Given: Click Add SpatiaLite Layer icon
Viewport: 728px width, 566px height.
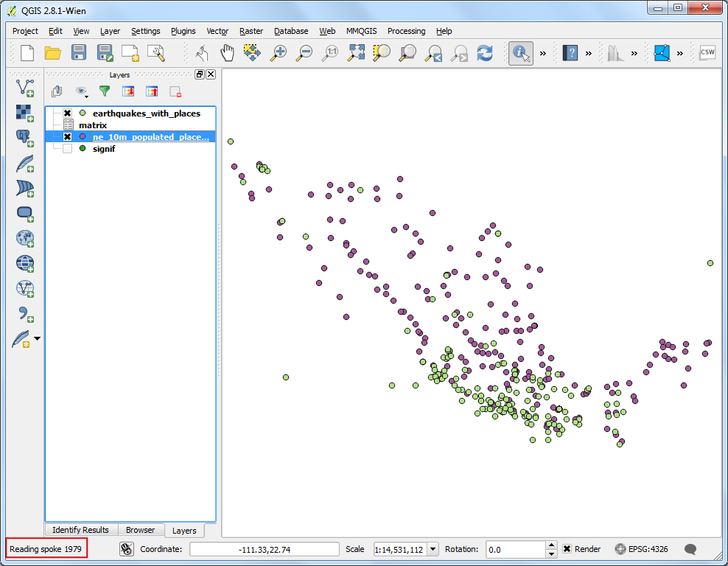Looking at the screenshot, I should 24,163.
